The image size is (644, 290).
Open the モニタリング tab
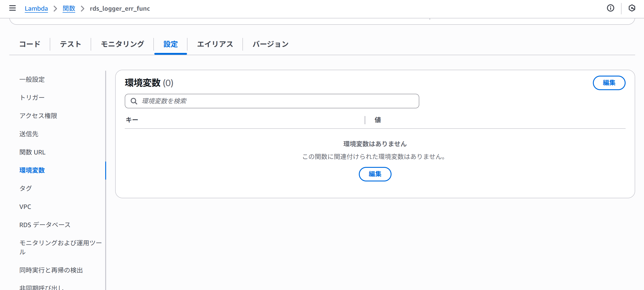click(122, 44)
